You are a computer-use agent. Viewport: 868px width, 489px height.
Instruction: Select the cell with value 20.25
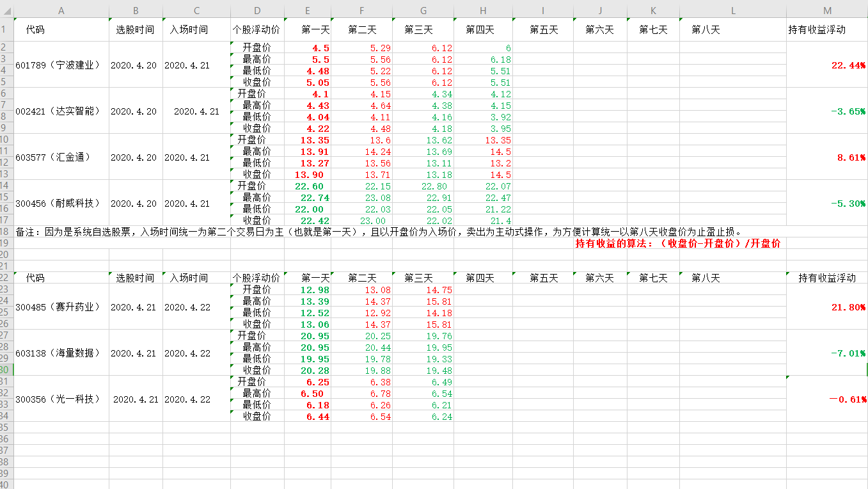pos(362,336)
